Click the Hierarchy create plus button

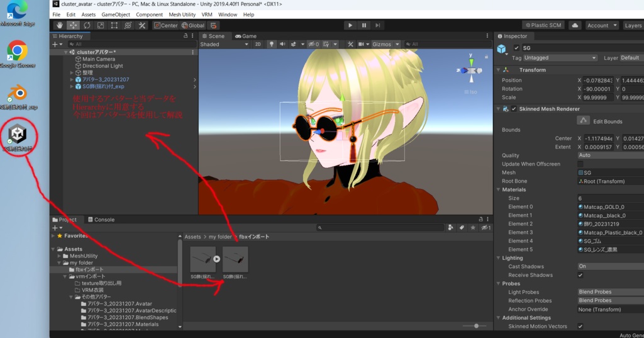coord(55,45)
